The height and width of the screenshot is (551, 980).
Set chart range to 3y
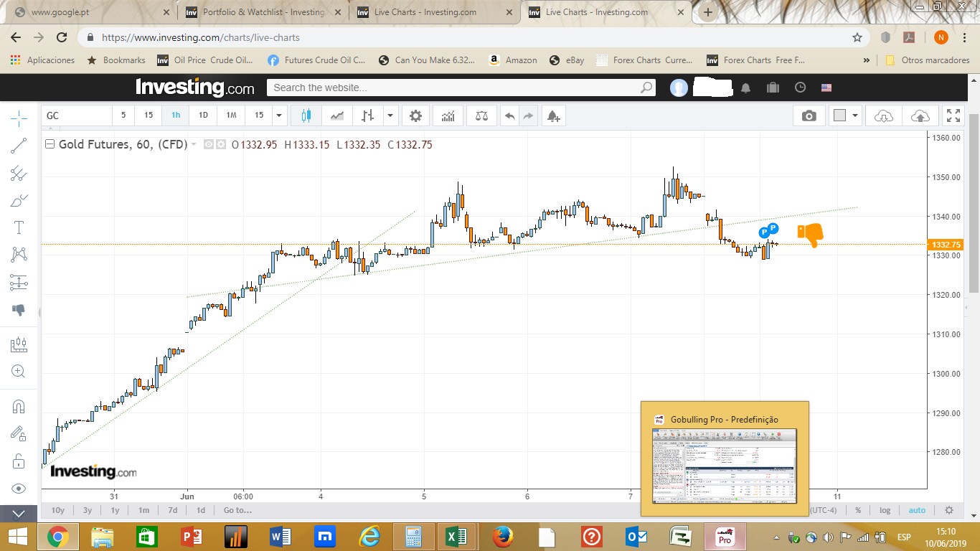click(88, 510)
